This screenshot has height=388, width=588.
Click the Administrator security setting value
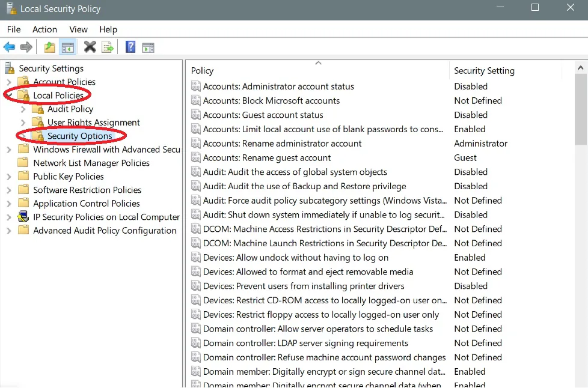[480, 144]
